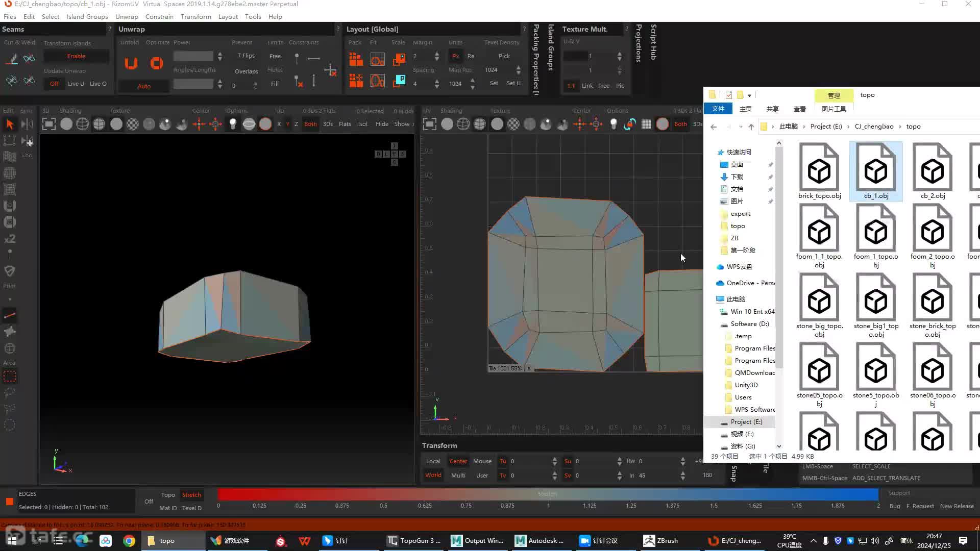Open TopoGun 3 from the taskbar
Image resolution: width=980 pixels, height=551 pixels.
tap(414, 540)
